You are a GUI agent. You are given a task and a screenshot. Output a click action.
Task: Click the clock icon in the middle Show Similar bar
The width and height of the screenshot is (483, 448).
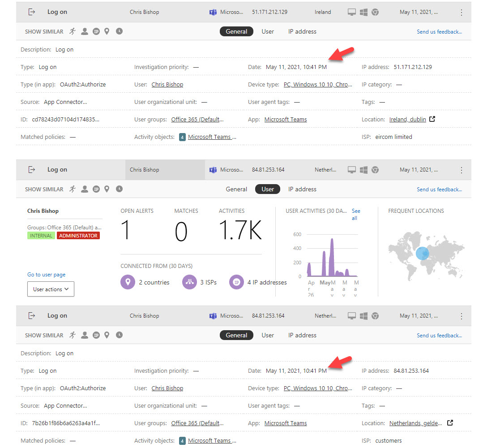[119, 189]
